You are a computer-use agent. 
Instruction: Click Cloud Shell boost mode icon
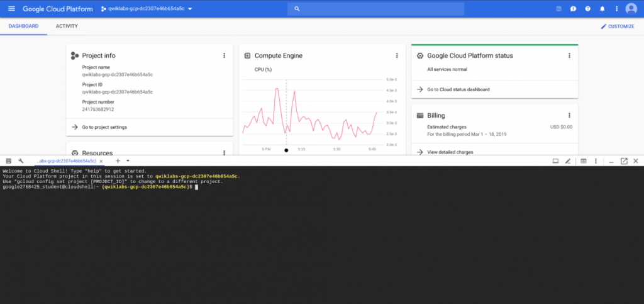583,161
